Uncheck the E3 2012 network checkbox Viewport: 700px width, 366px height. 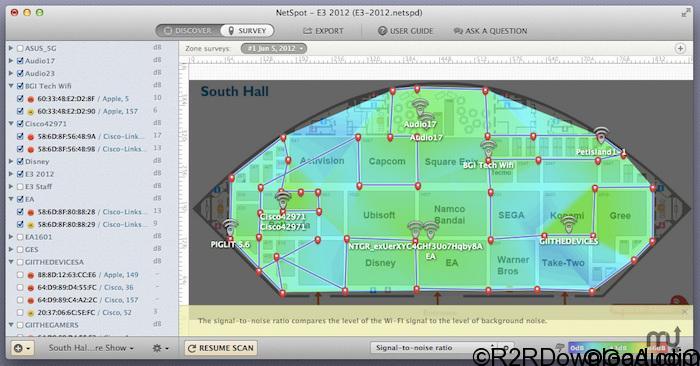20,174
